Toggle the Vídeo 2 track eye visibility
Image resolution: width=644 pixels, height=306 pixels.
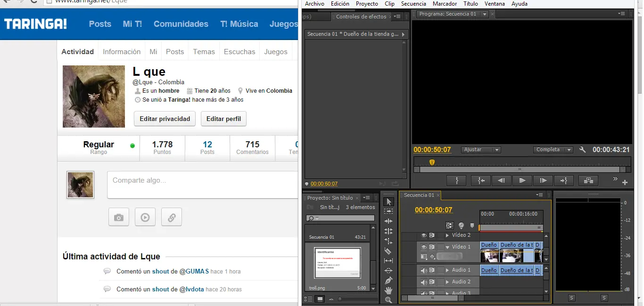click(x=424, y=235)
